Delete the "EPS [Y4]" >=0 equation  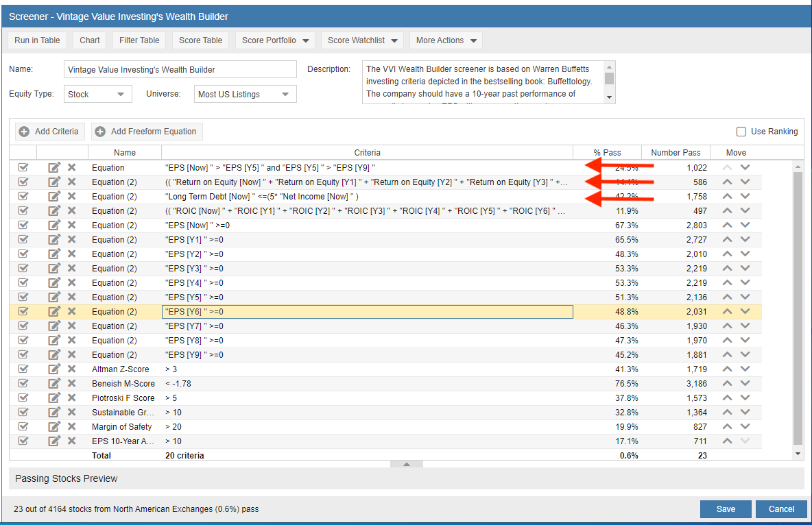point(71,282)
